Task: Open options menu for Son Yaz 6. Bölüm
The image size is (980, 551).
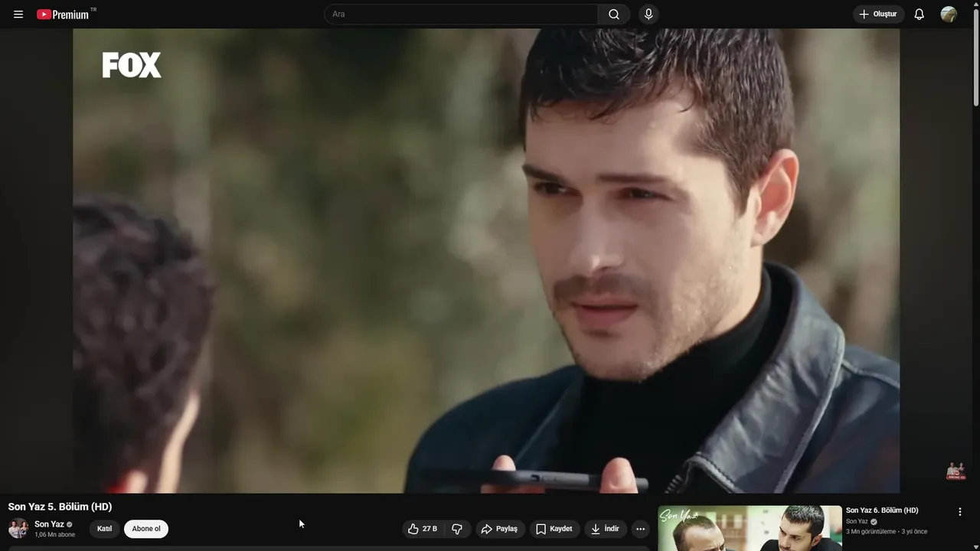Action: coord(960,512)
